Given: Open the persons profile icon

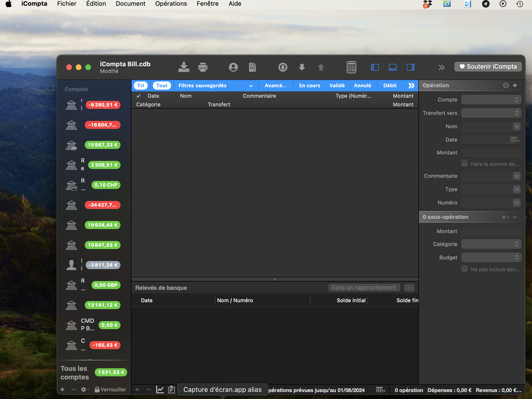Looking at the screenshot, I should [x=233, y=67].
